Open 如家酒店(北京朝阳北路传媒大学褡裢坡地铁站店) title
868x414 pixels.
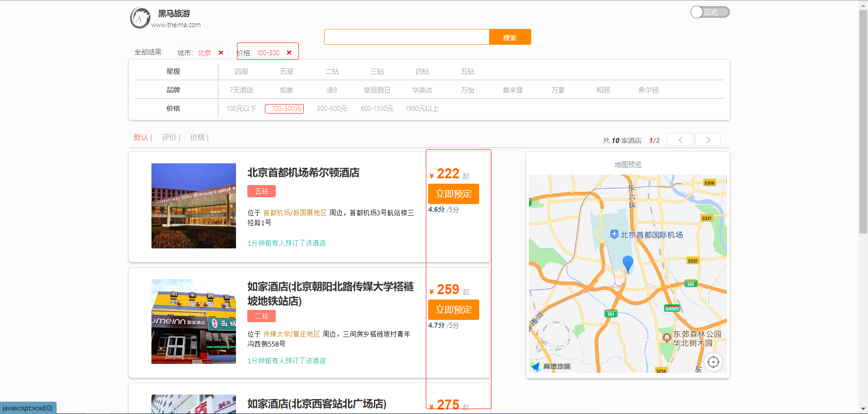330,294
